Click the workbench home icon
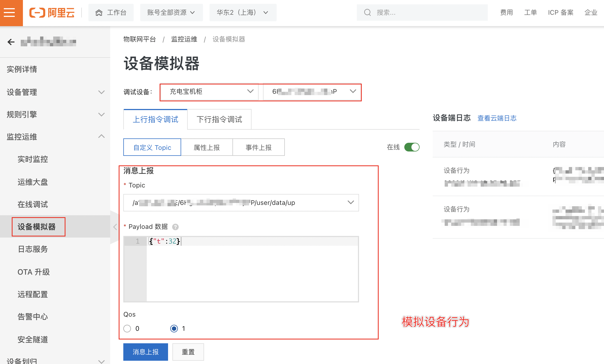Viewport: 604px width, 364px height. [x=99, y=13]
